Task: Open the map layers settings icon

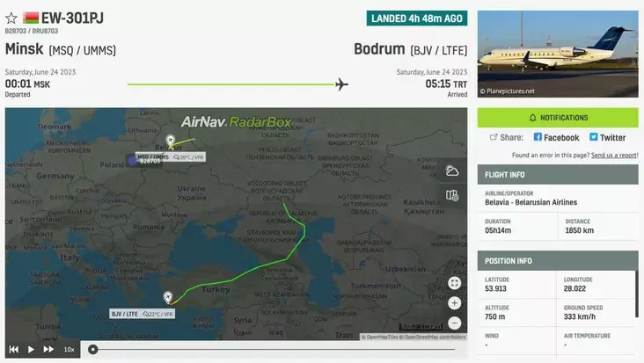Action: coord(452,195)
